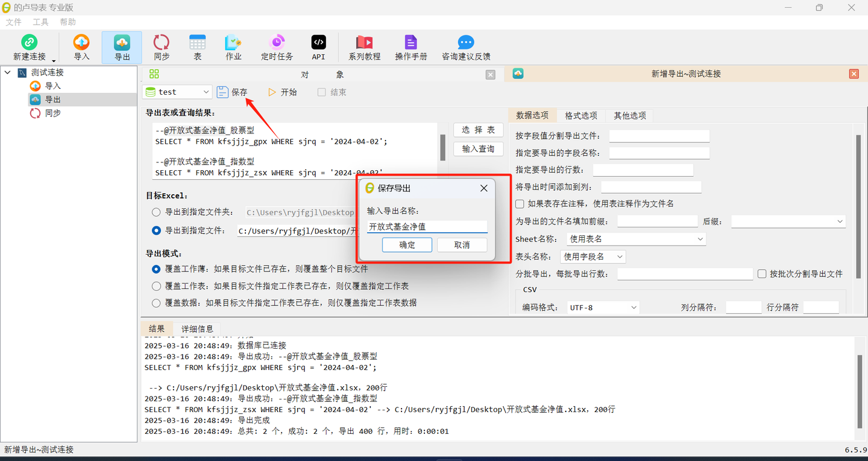Open the 帮助 menu
This screenshot has height=461, width=868.
[68, 22]
